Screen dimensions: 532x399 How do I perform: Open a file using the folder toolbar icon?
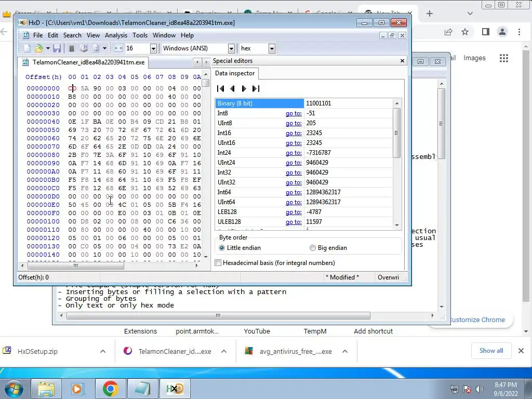[x=38, y=48]
